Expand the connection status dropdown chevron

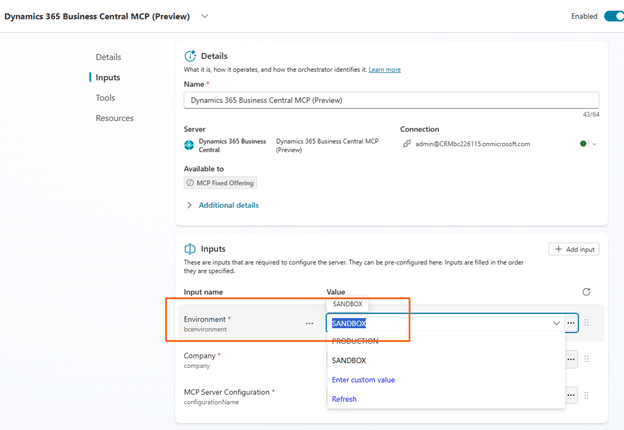(595, 144)
